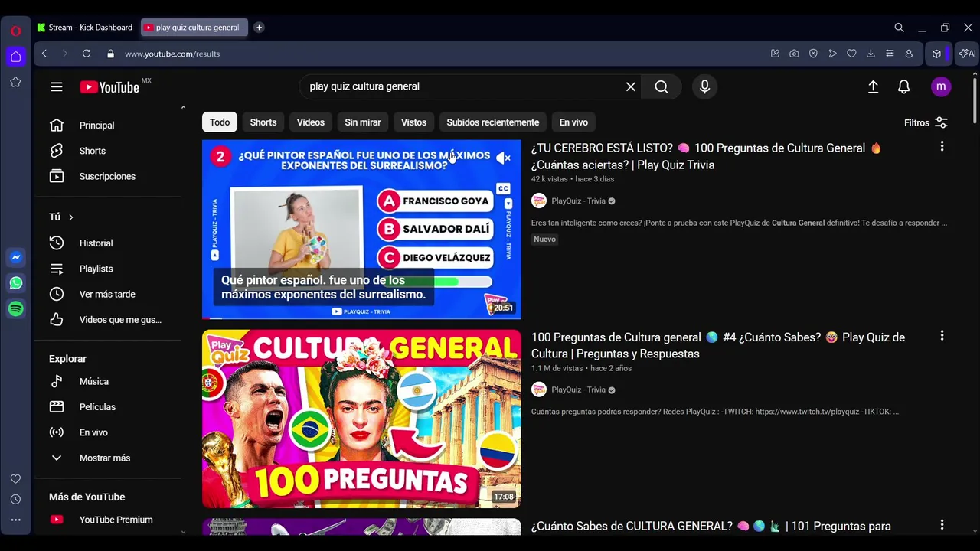Open the browser profile account icon
Viewport: 980px width, 551px height.
click(x=909, y=54)
